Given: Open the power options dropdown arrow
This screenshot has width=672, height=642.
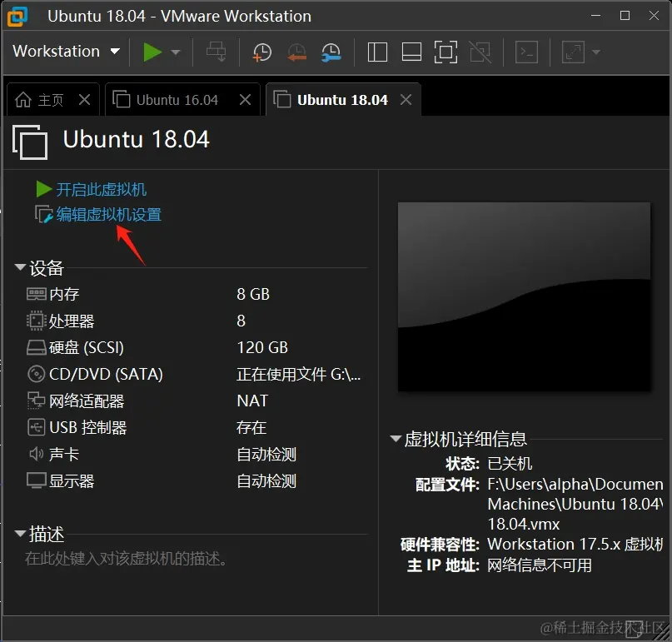Looking at the screenshot, I should [x=175, y=52].
